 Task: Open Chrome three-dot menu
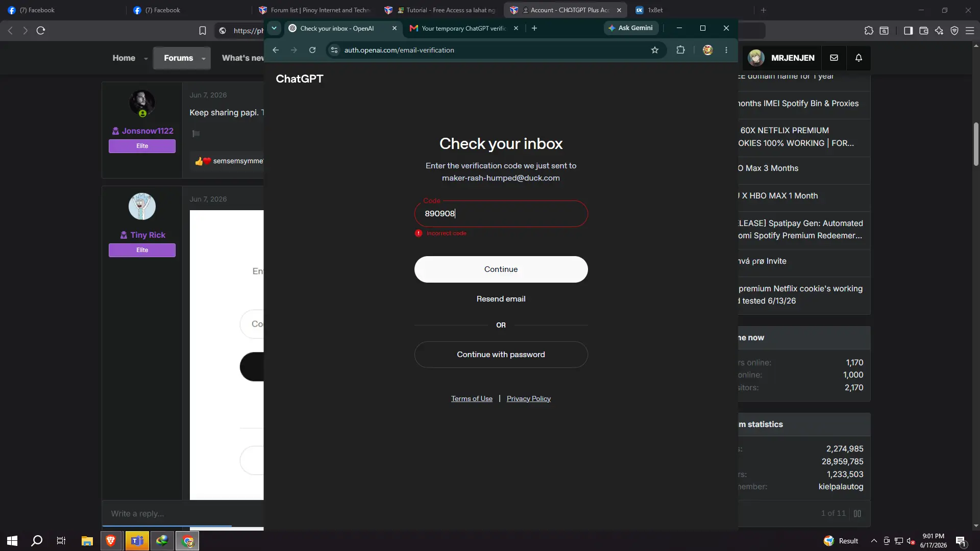(726, 50)
